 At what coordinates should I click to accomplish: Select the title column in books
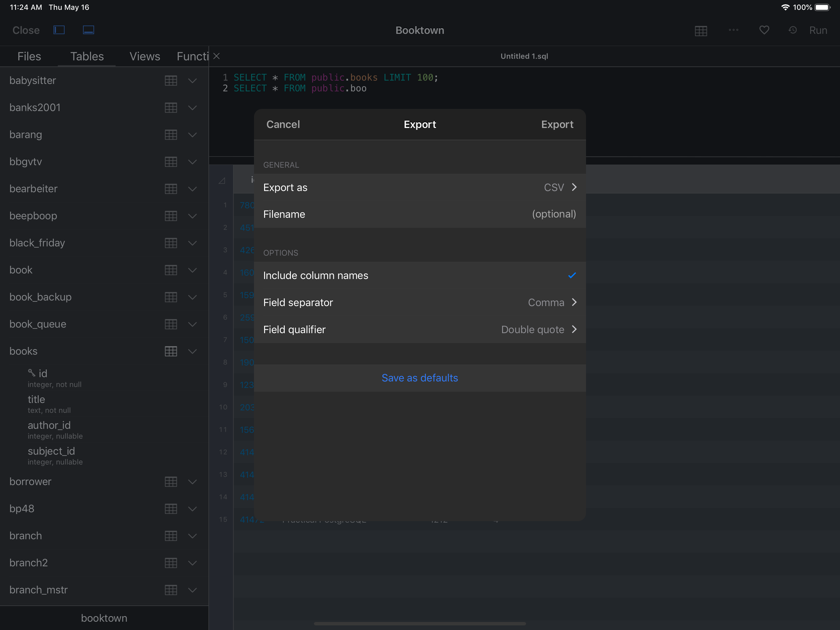36,399
